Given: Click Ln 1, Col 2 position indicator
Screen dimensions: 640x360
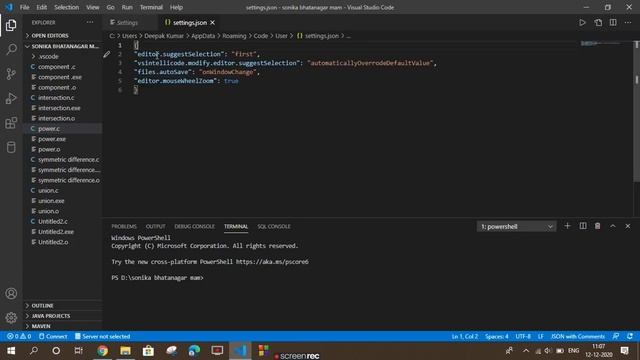Looking at the screenshot, I should pyautogui.click(x=464, y=336).
